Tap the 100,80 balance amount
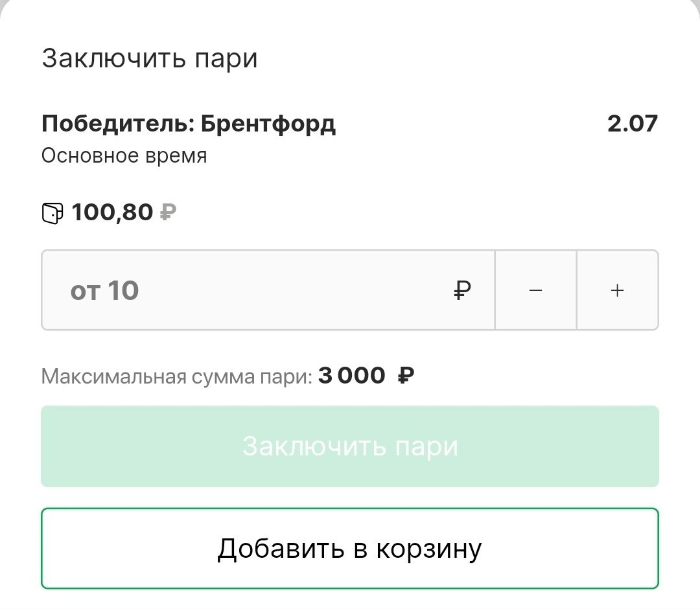 112,212
